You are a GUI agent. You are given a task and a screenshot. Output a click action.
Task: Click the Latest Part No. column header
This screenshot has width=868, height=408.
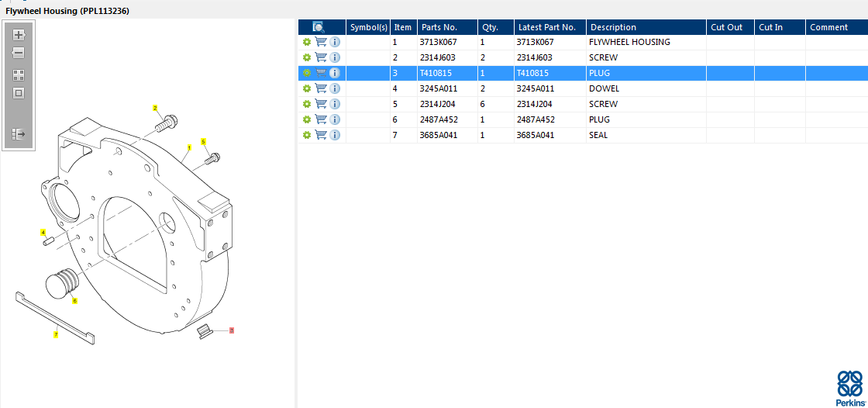550,27
